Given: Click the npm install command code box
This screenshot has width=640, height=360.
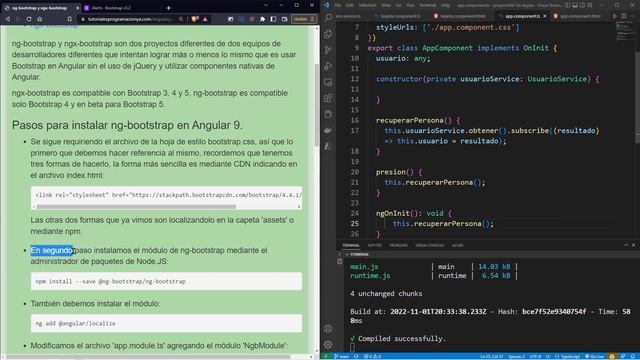Looking at the screenshot, I should pos(166,281).
